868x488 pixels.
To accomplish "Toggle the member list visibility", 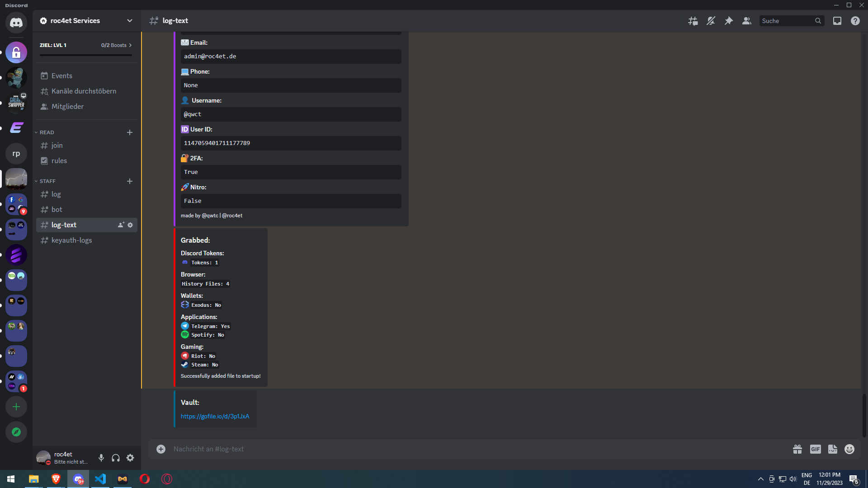I will (x=747, y=21).
